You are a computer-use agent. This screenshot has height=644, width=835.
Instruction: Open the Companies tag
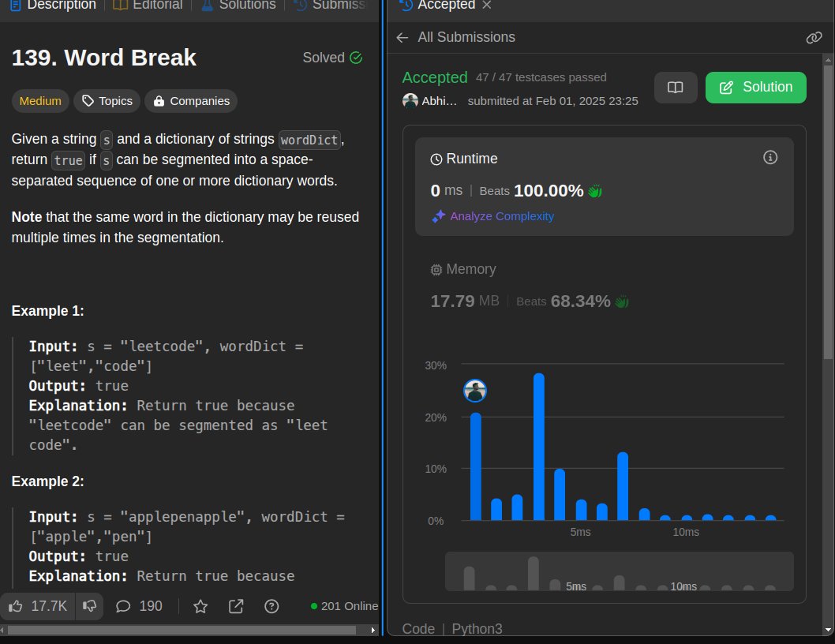191,101
